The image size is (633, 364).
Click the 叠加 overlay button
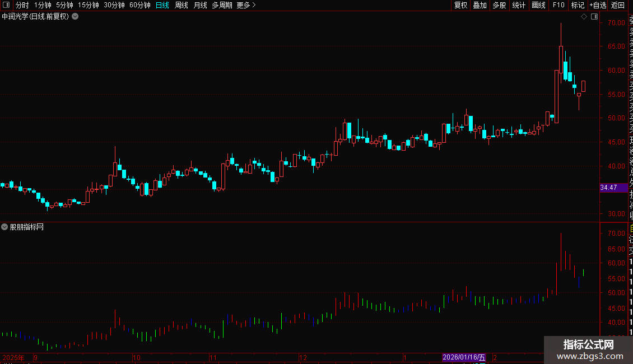tap(480, 5)
